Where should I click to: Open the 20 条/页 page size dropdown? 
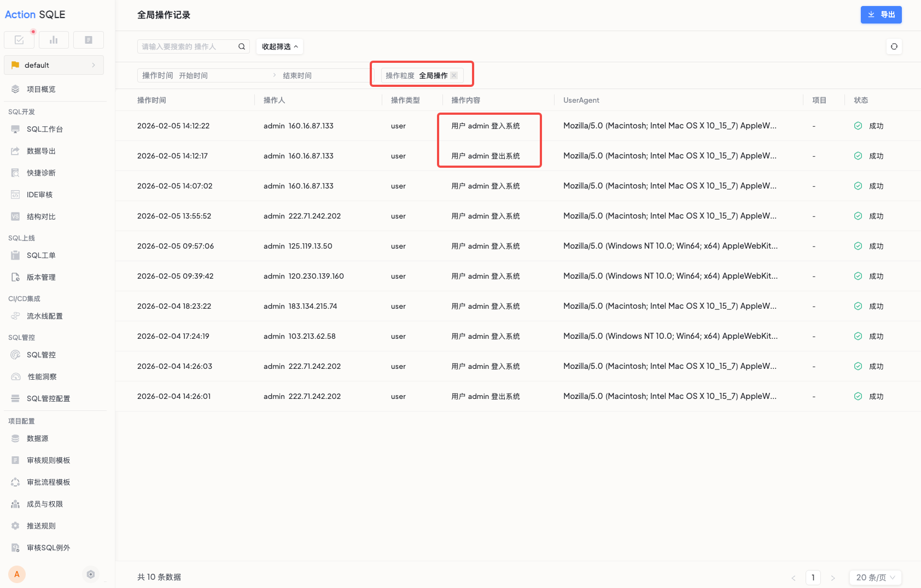pos(875,578)
